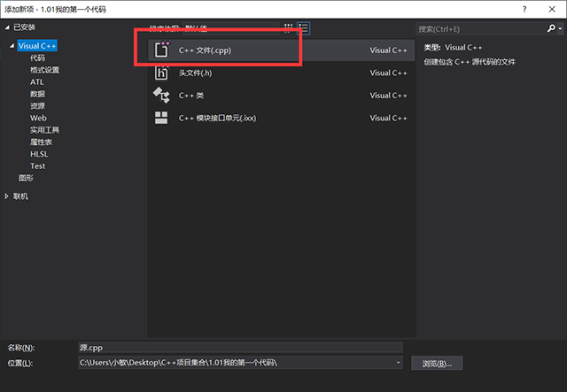Select the C++ 文件(.cpp) template icon
Image resolution: width=567 pixels, height=392 pixels.
click(x=161, y=50)
